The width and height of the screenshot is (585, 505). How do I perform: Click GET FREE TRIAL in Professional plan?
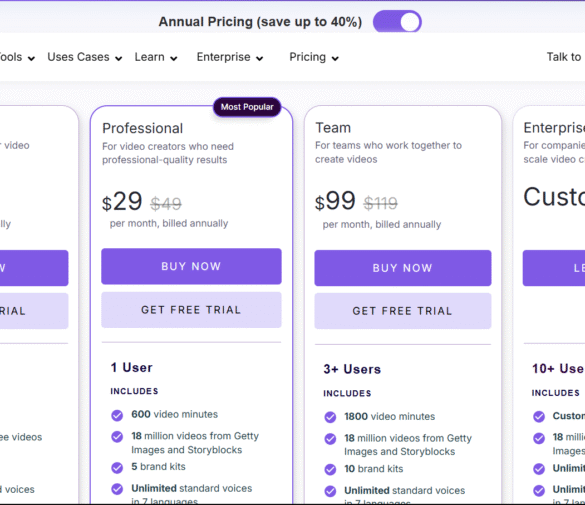pos(191,310)
